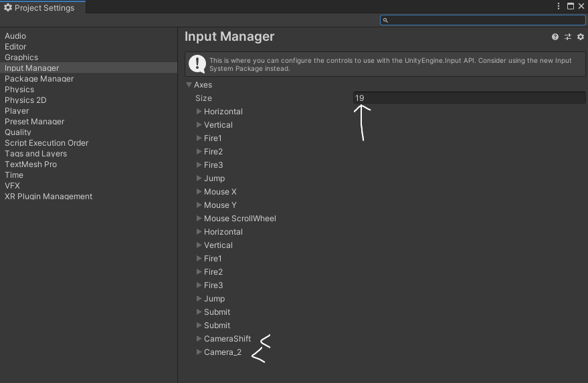Show TextMesh Pro settings
Viewport: 588px width, 383px height.
31,164
